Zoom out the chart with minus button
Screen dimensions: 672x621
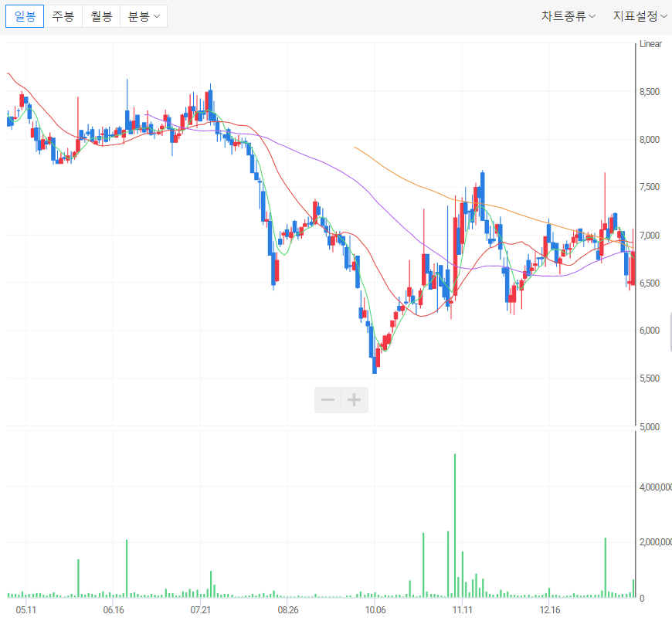(328, 400)
